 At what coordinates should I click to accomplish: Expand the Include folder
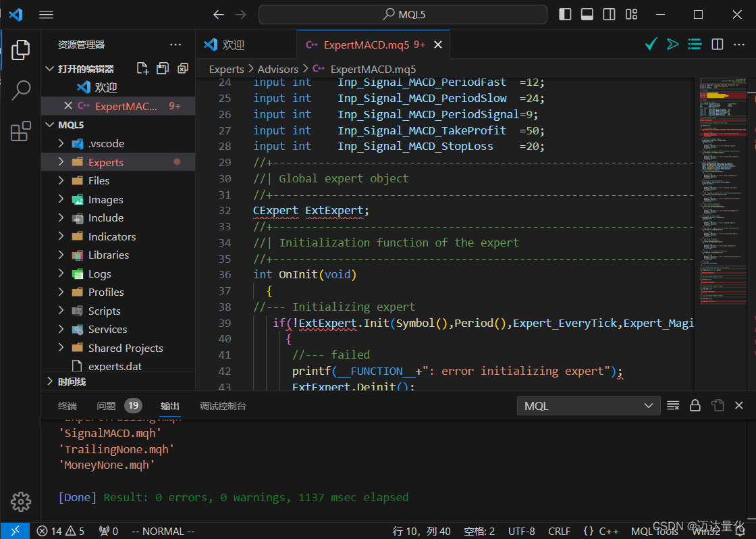[x=106, y=217]
